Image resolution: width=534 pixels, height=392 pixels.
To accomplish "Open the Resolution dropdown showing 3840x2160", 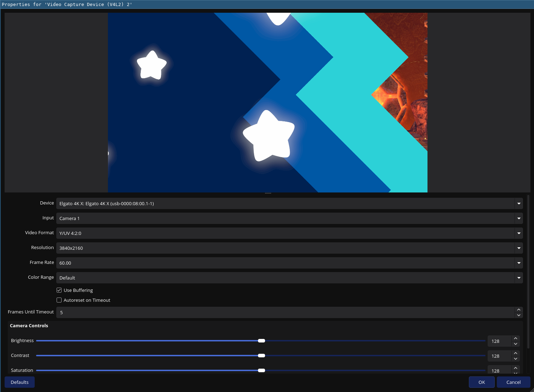I will click(289, 248).
